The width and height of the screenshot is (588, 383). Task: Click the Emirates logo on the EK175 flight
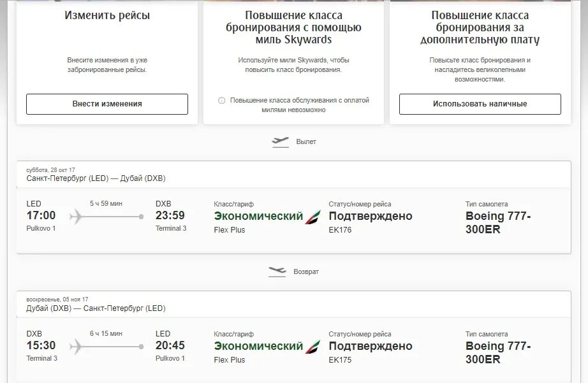(x=314, y=347)
